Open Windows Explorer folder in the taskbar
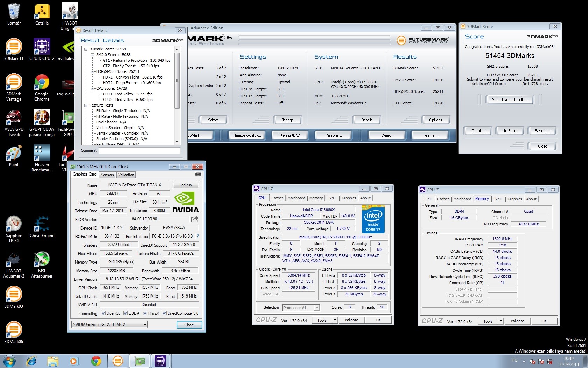 pos(53,361)
